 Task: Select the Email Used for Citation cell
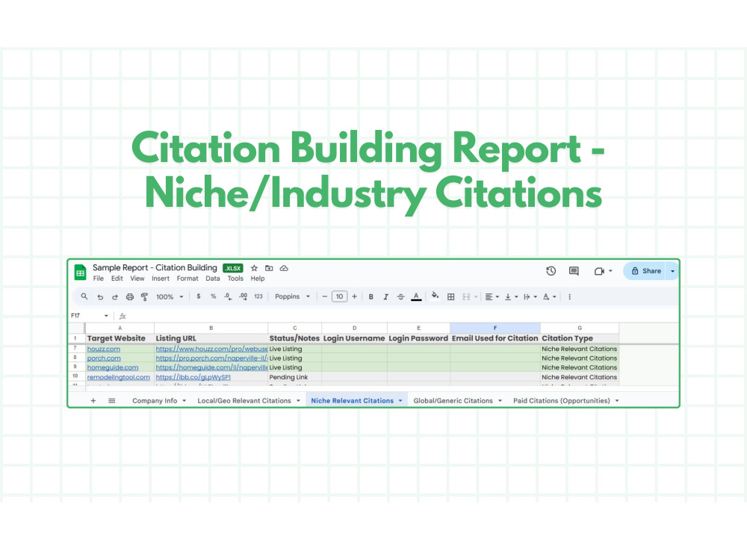tap(495, 338)
